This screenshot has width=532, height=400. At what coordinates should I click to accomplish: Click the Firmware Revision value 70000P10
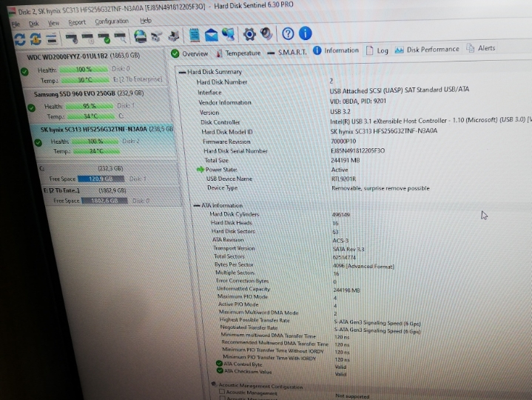[343, 141]
